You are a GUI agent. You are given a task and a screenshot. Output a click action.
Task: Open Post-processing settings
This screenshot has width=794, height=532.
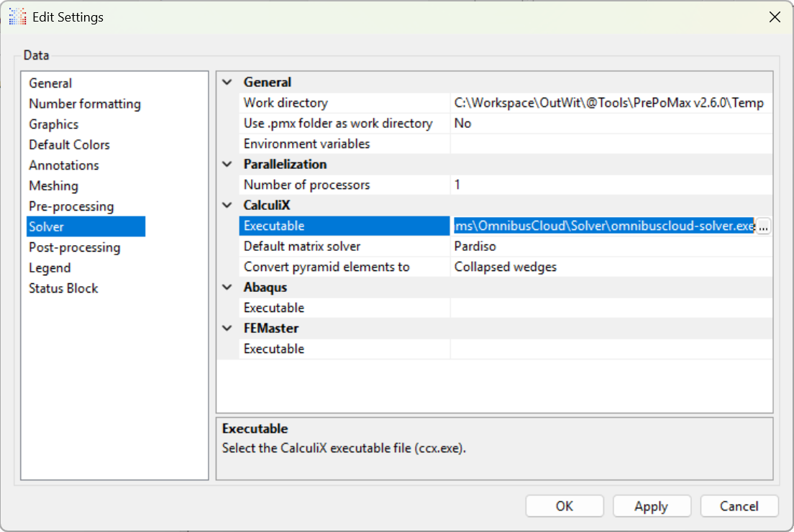click(x=75, y=247)
